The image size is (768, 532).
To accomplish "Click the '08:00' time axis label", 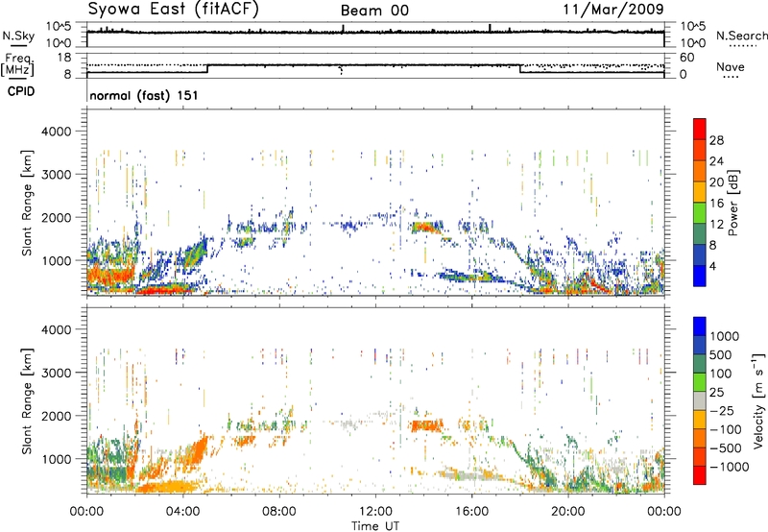I will (279, 511).
